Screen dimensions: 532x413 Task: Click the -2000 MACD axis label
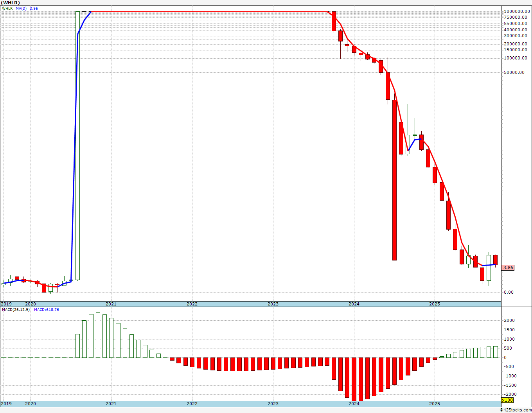pos(509,395)
